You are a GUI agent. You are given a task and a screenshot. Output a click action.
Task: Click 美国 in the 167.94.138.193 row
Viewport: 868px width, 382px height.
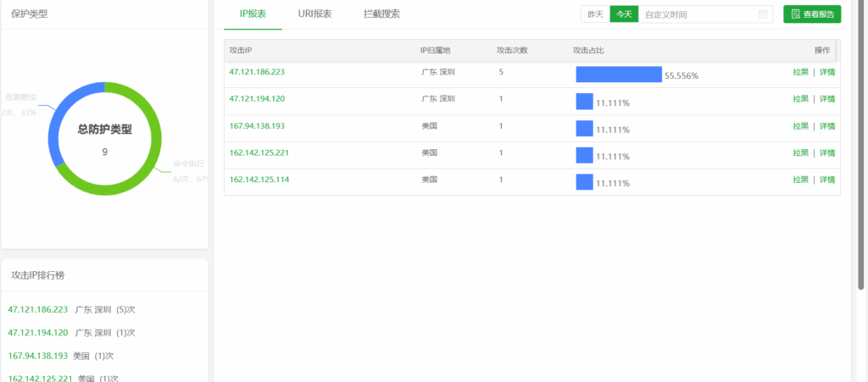click(429, 126)
